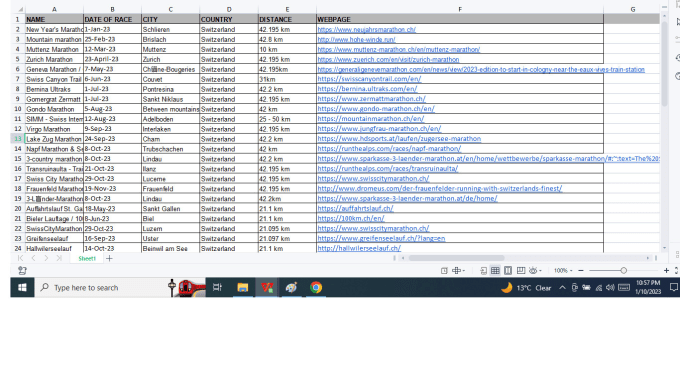Zoom in with the plus button

pos(666,271)
